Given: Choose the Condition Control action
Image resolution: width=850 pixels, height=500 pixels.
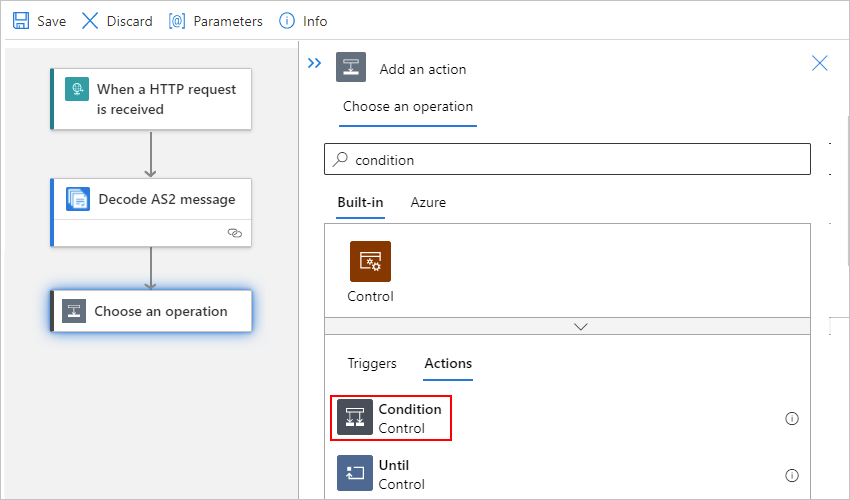Looking at the screenshot, I should pyautogui.click(x=392, y=418).
